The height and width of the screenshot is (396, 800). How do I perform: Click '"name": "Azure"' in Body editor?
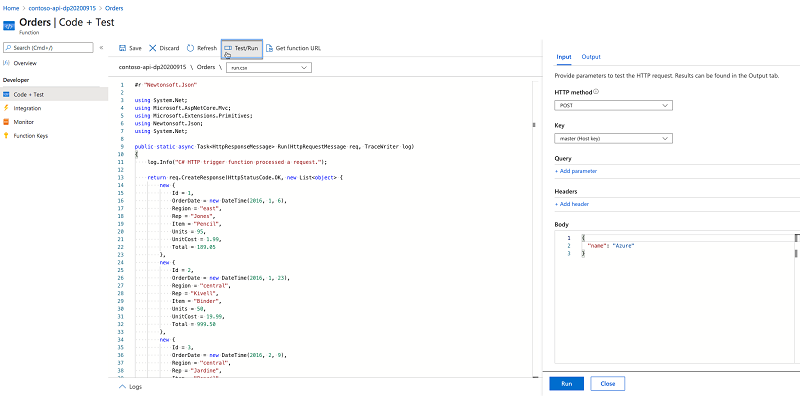click(x=610, y=246)
